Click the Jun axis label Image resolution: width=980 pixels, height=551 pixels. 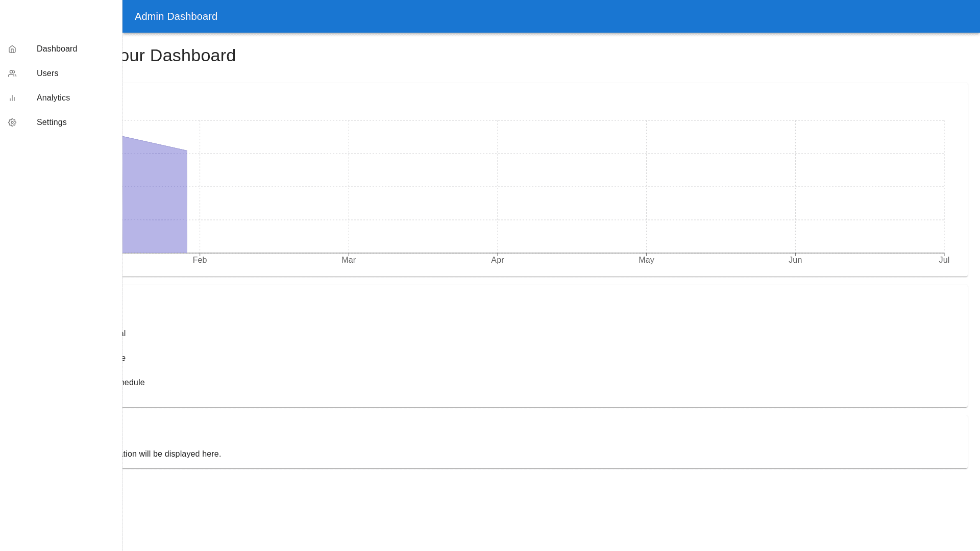click(795, 260)
